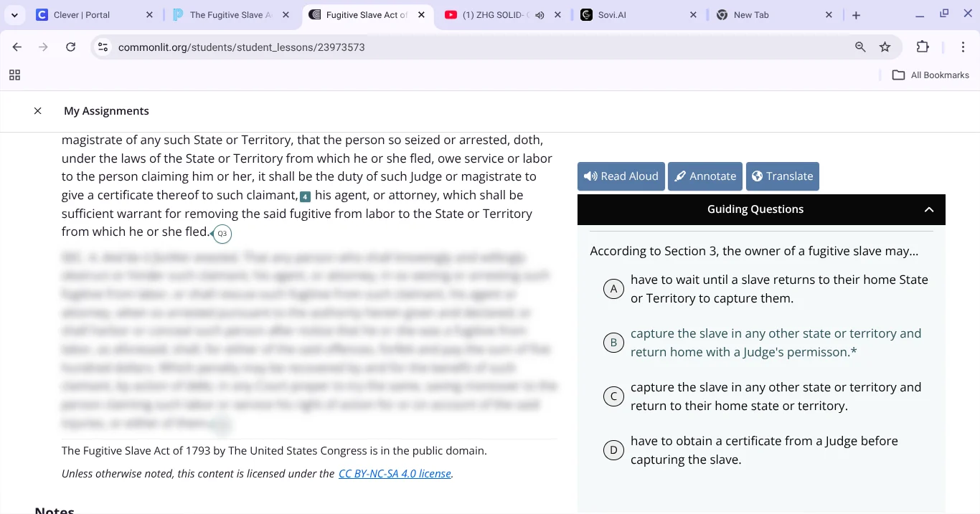The height and width of the screenshot is (514, 980).
Task: Open All Bookmarks dropdown
Action: pos(930,75)
